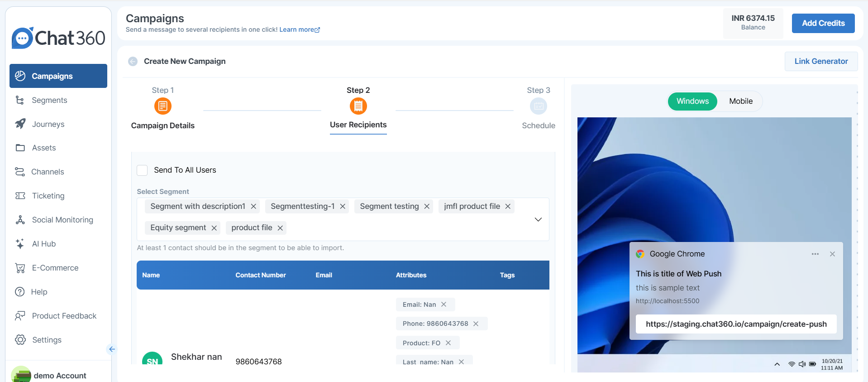868x382 pixels.
Task: Open Social Monitoring from the sidebar
Action: pos(62,220)
